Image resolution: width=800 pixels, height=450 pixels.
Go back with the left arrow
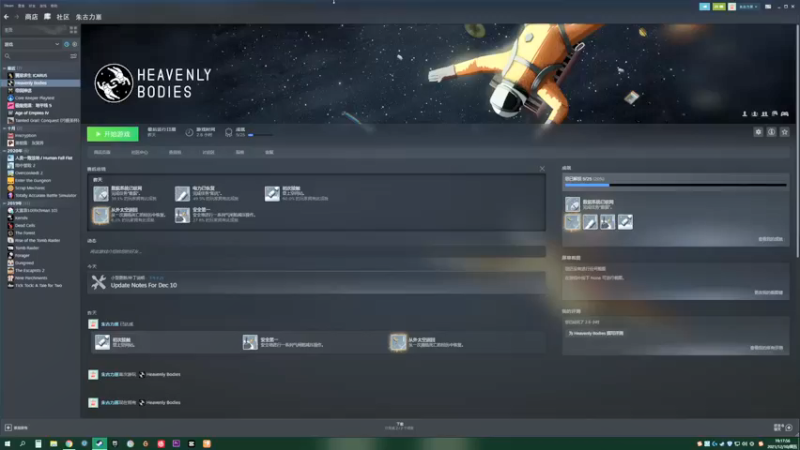pos(6,17)
